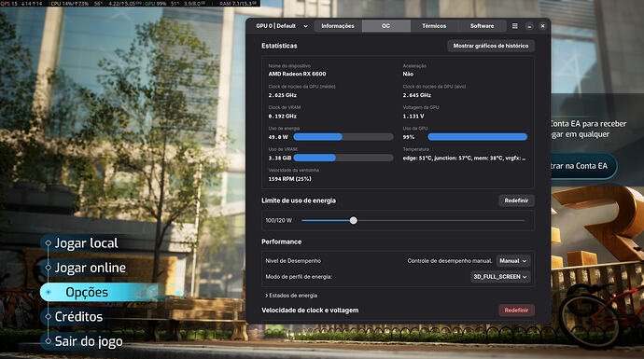
Task: Click the power limit slider handle
Action: (x=353, y=220)
